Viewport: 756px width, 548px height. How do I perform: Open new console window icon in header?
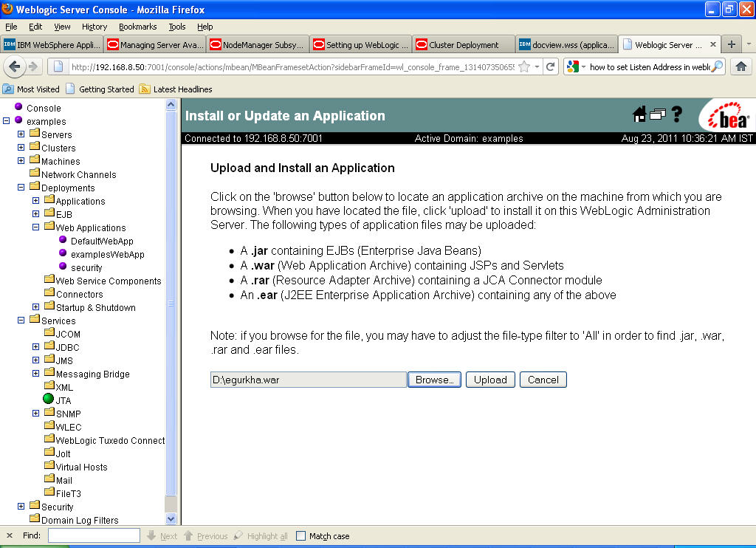(x=658, y=114)
